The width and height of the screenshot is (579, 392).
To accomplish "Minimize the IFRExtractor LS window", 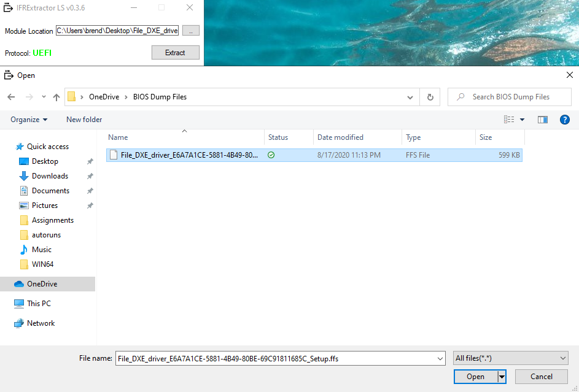I will point(134,8).
